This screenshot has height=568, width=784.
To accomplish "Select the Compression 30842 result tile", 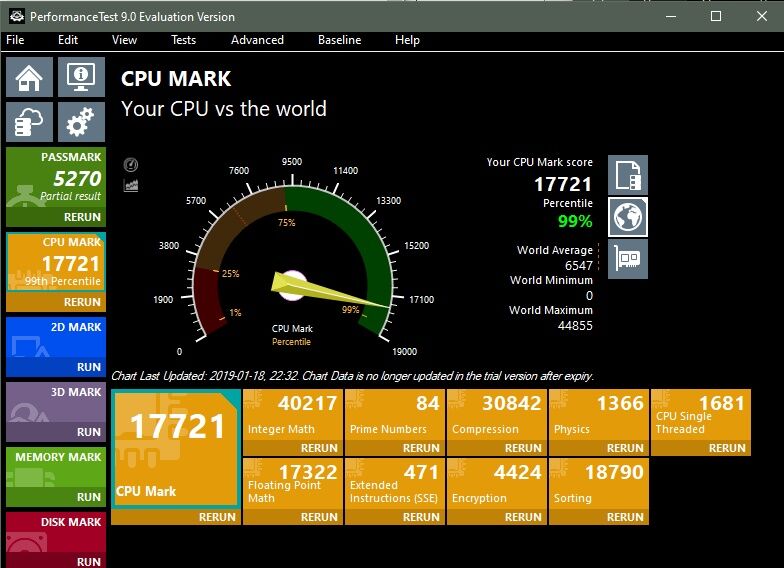I will (497, 416).
